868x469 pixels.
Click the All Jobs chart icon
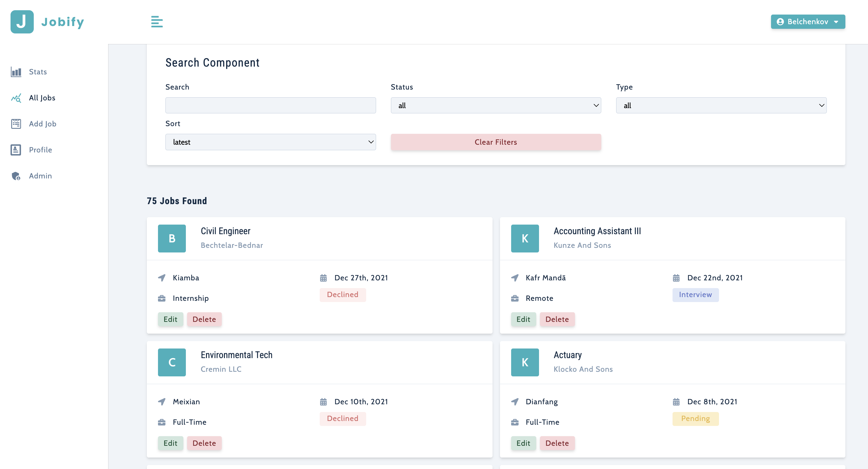tap(16, 98)
